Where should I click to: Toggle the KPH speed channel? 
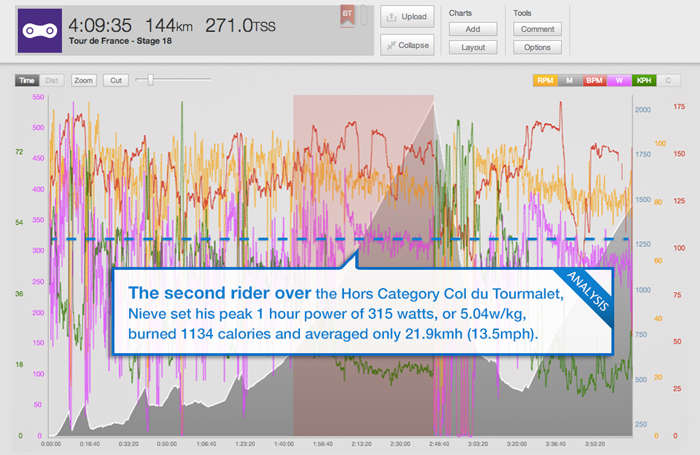point(644,80)
